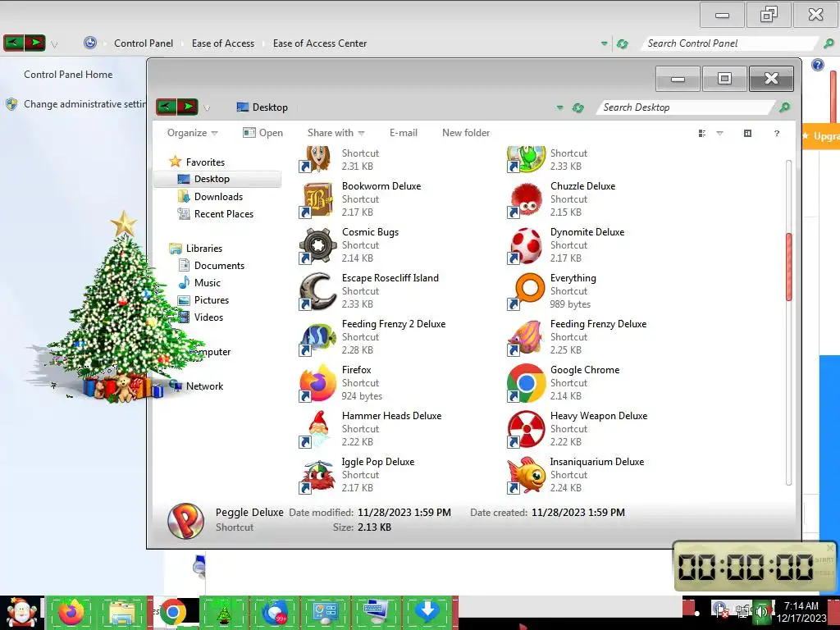This screenshot has width=840, height=630.
Task: Go back in the Control Panel window
Action: tap(13, 43)
